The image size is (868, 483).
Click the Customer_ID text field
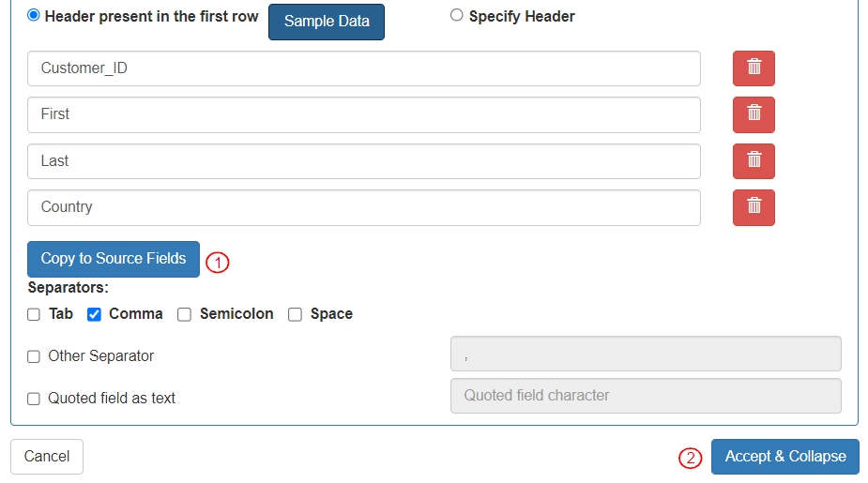coord(363,68)
